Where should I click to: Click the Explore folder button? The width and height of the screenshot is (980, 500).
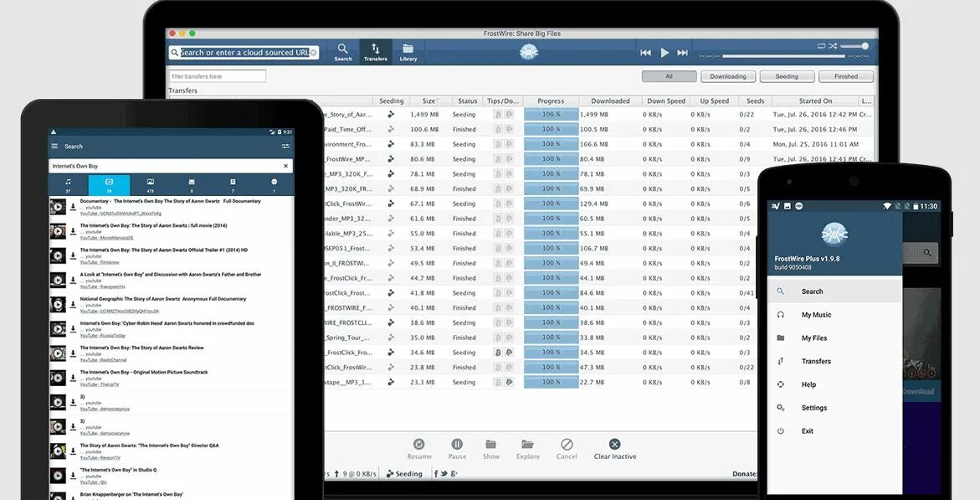pyautogui.click(x=527, y=449)
